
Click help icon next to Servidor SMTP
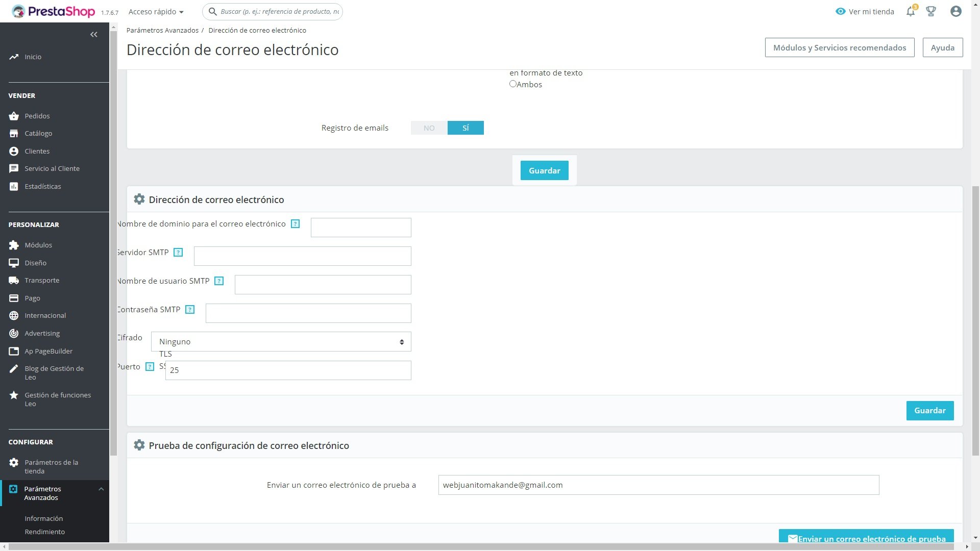coord(178,253)
